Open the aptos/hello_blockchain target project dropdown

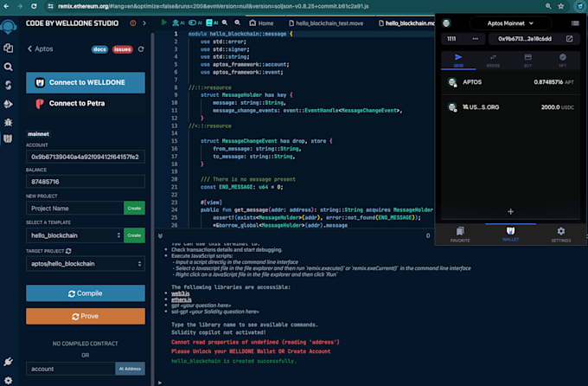(x=86, y=264)
